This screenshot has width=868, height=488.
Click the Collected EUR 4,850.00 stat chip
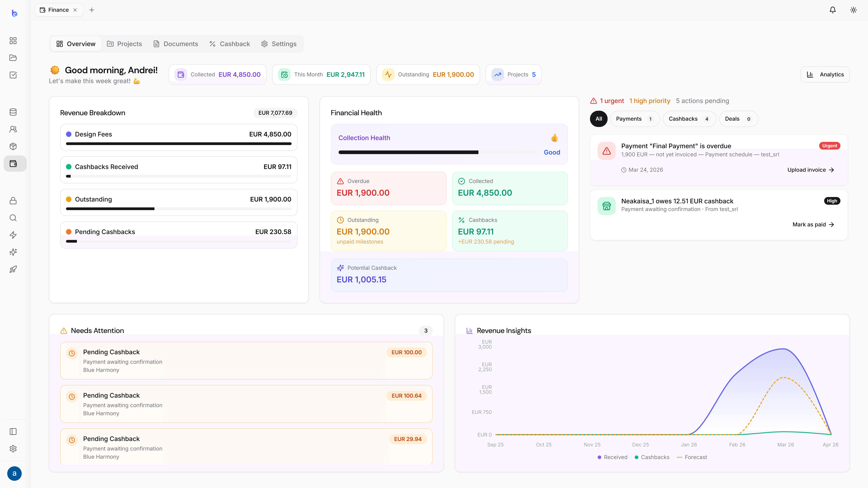click(218, 74)
